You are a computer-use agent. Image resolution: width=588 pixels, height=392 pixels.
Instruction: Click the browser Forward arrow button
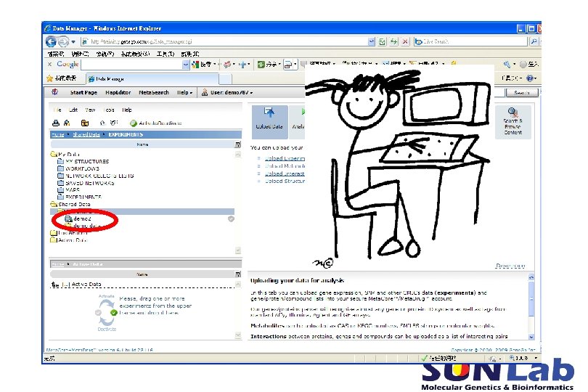(63, 41)
